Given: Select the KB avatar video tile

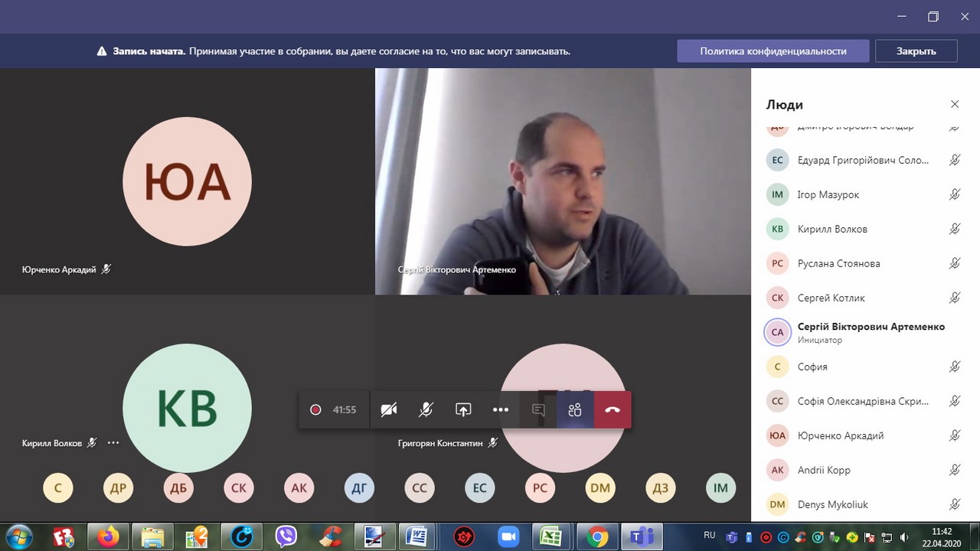Looking at the screenshot, I should (x=187, y=408).
